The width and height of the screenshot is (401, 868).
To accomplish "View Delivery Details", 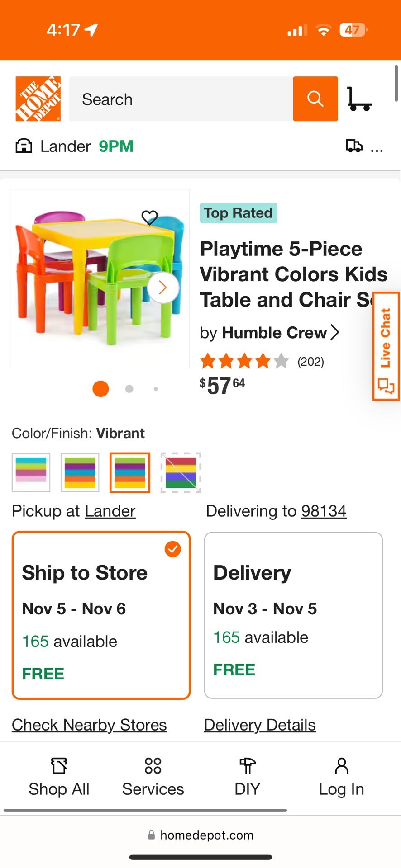I will point(259,724).
